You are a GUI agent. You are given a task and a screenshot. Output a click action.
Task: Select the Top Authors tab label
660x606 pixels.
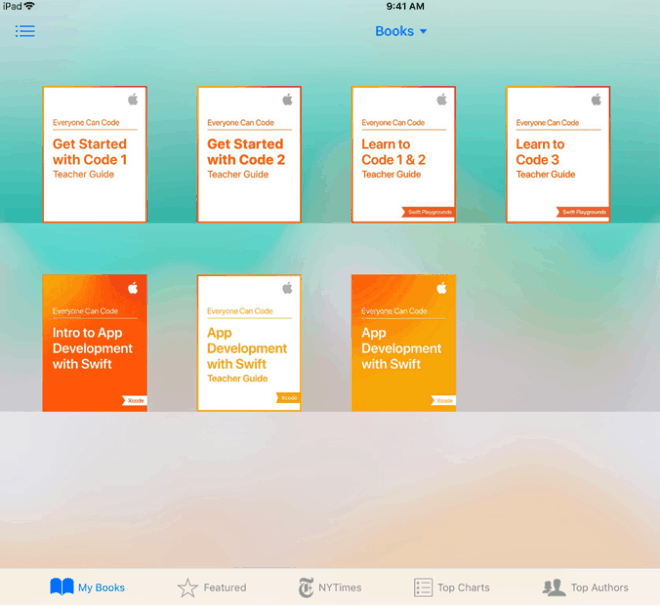point(600,588)
